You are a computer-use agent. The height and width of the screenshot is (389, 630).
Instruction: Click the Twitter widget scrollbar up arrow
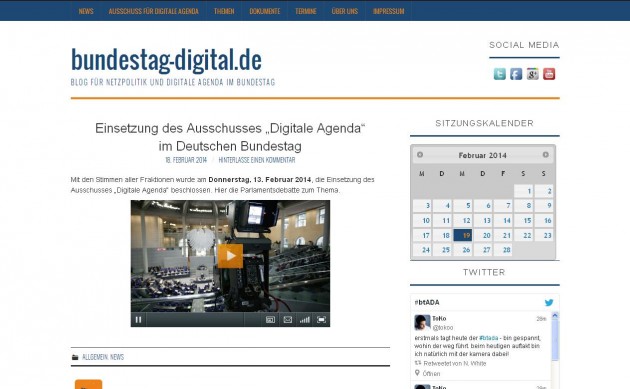pos(555,315)
